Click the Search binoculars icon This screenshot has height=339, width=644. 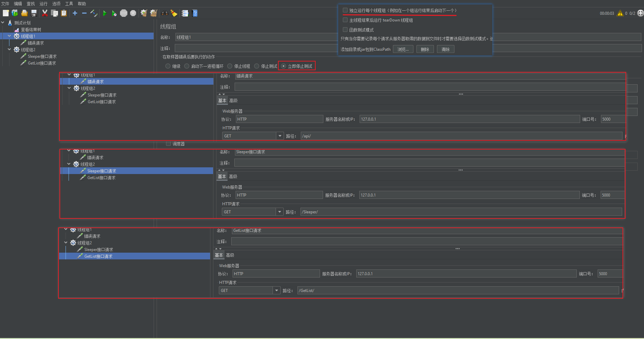[x=165, y=13]
